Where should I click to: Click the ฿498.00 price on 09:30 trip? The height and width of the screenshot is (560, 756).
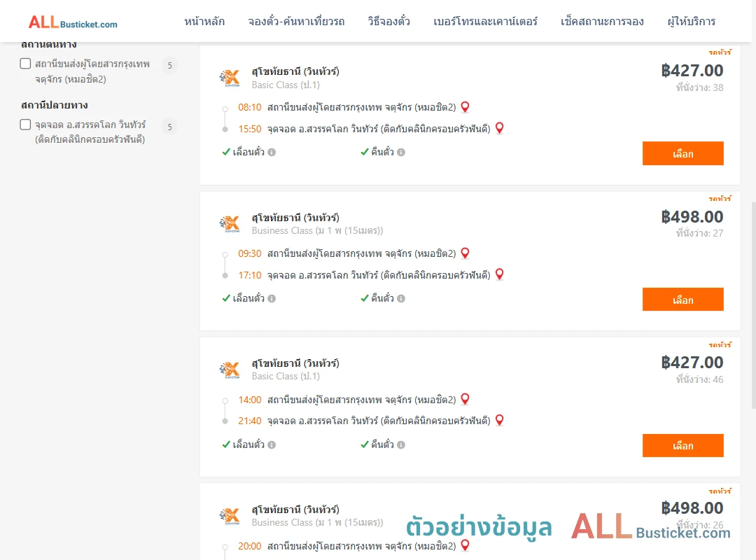pyautogui.click(x=692, y=217)
